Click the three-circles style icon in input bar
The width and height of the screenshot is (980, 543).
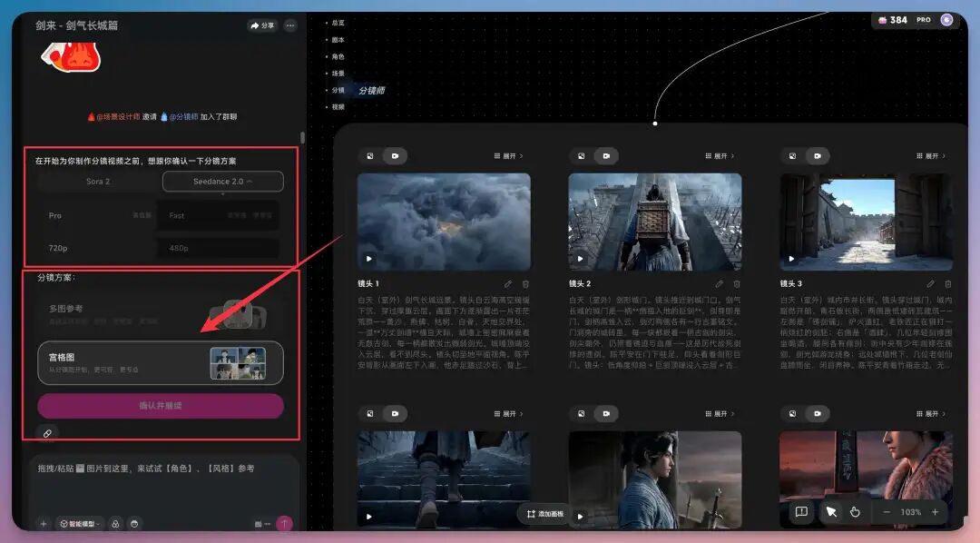tap(115, 524)
